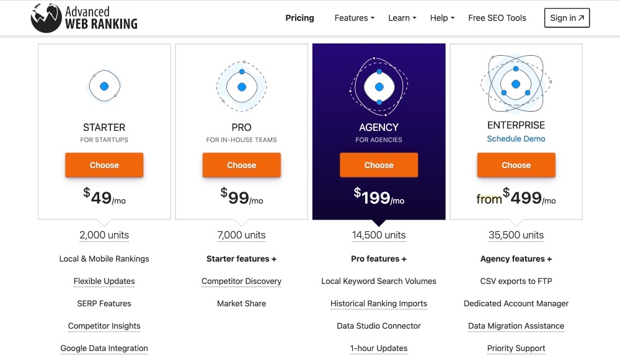Click the Pro plan planet icon
The width and height of the screenshot is (620, 364).
pos(241,86)
